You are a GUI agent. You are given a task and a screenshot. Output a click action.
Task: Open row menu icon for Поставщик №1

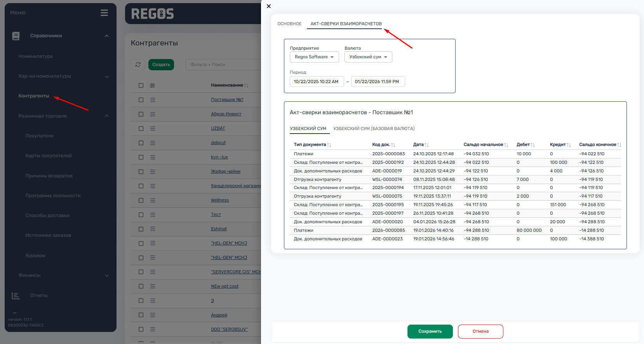click(x=153, y=100)
